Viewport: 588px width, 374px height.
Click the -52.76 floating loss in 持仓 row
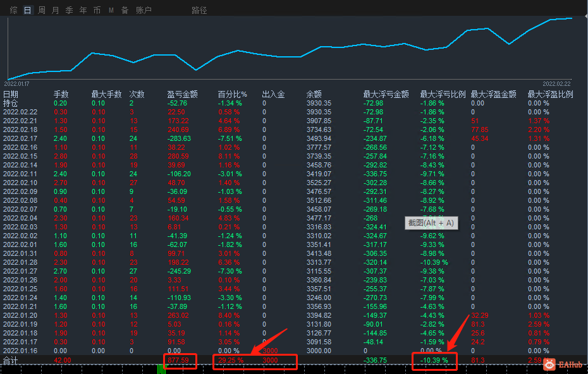177,103
